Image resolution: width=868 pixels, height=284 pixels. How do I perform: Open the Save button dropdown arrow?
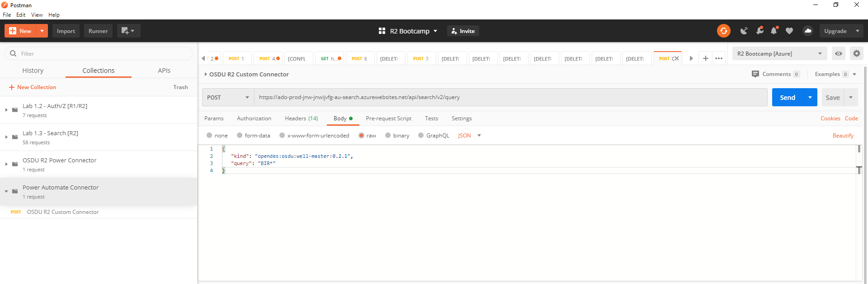[x=851, y=97]
